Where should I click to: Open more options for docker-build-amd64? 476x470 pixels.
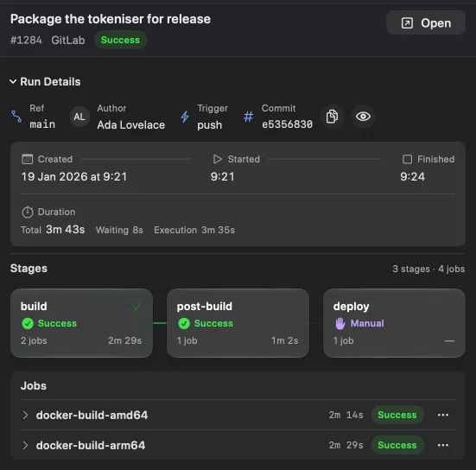[443, 415]
